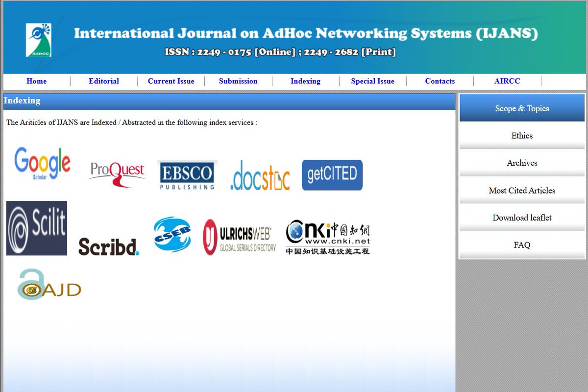Click the journal title banner text
Image resolution: width=588 pixels, height=392 pixels.
306,33
